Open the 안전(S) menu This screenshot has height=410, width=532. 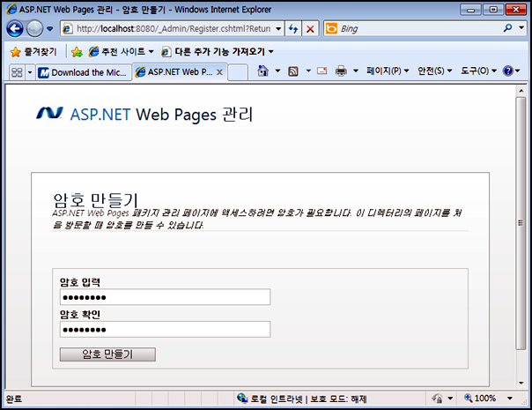point(434,71)
